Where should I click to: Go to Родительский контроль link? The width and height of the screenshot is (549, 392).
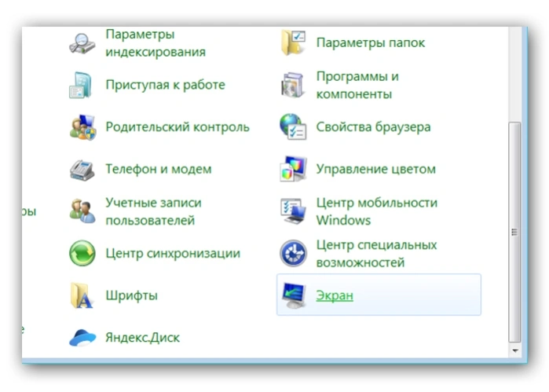178,127
